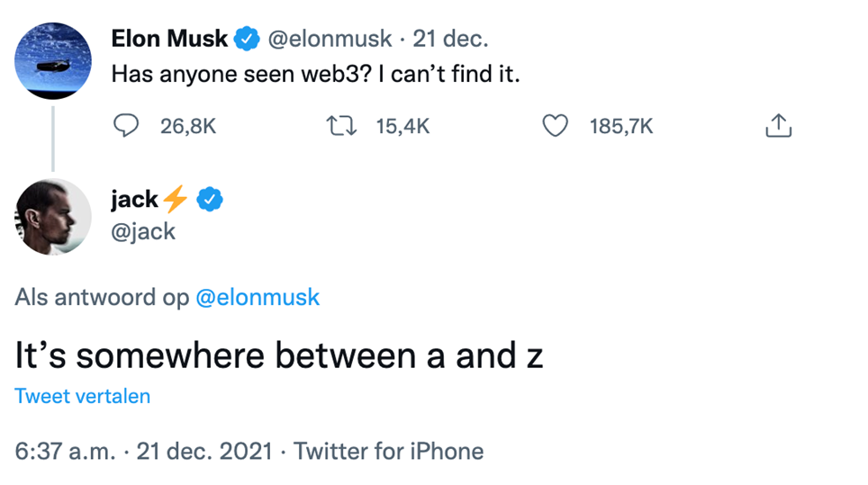Viewport: 868px width, 485px height.
Task: Click the 21 dec. tweet date
Action: click(451, 39)
